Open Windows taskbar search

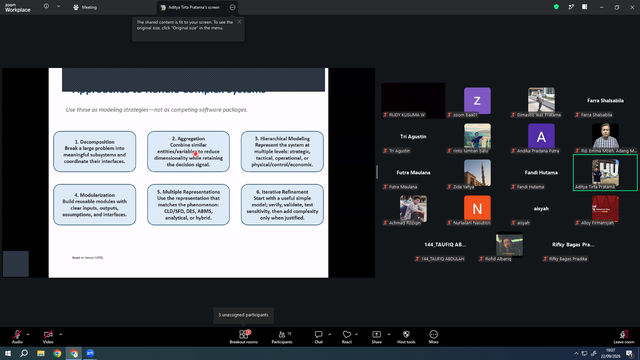pyautogui.click(x=24, y=353)
